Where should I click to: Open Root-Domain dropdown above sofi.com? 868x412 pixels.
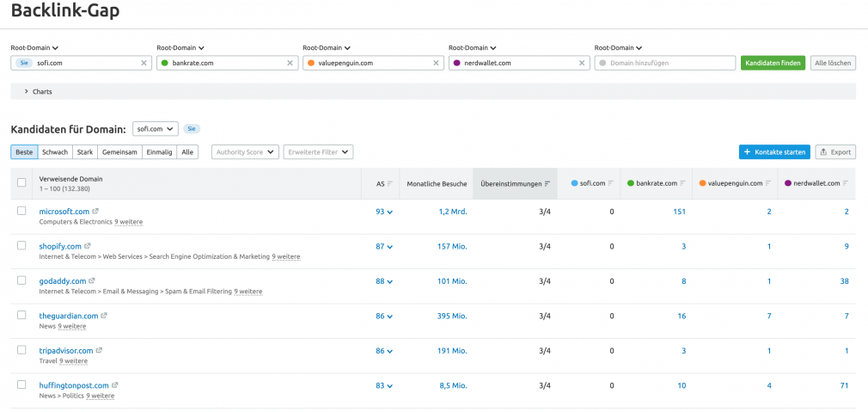[x=35, y=48]
